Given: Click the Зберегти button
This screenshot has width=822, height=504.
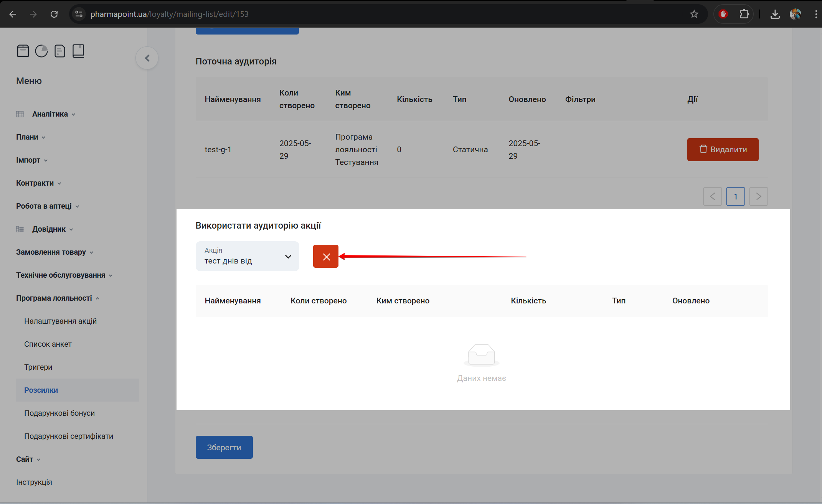Looking at the screenshot, I should [x=224, y=447].
